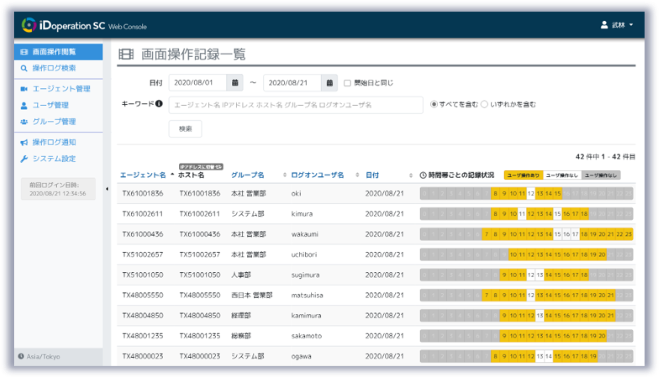Sort by the ログオンユーザ名 column header
Viewport: 659px width, 378px height.
pos(317,175)
